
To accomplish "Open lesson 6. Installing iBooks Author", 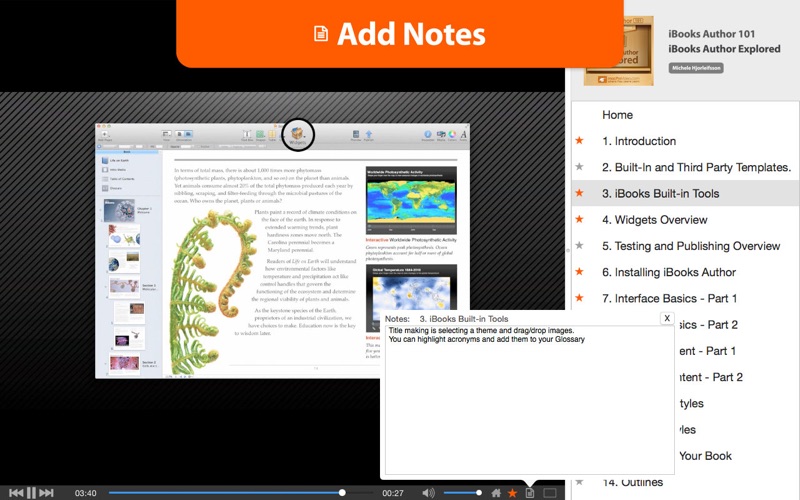I will pos(685,272).
